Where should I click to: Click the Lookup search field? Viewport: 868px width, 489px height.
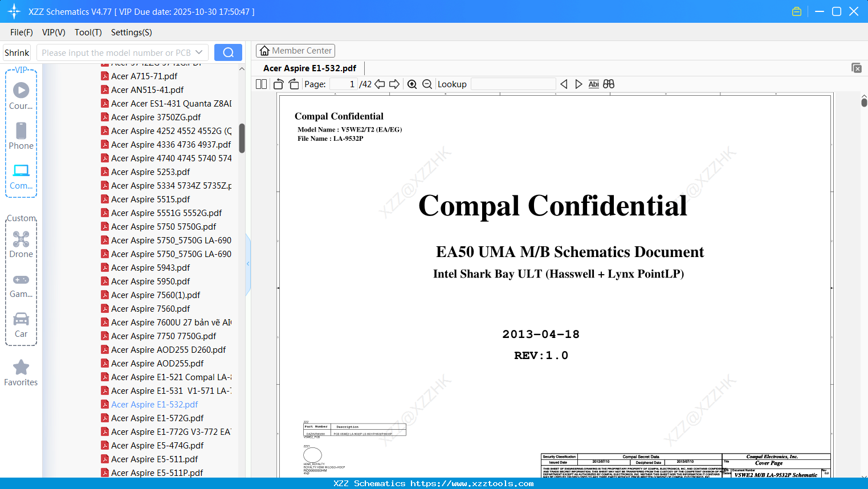point(514,84)
